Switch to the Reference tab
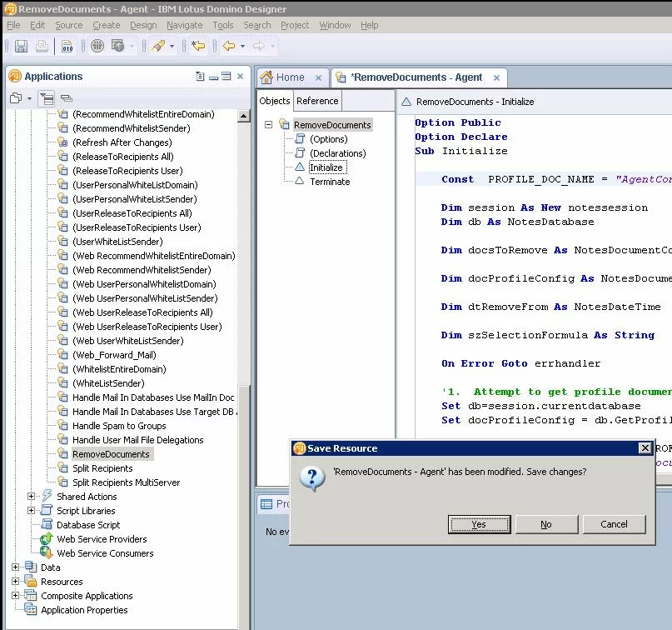Screen dimensions: 672x630 317,101
